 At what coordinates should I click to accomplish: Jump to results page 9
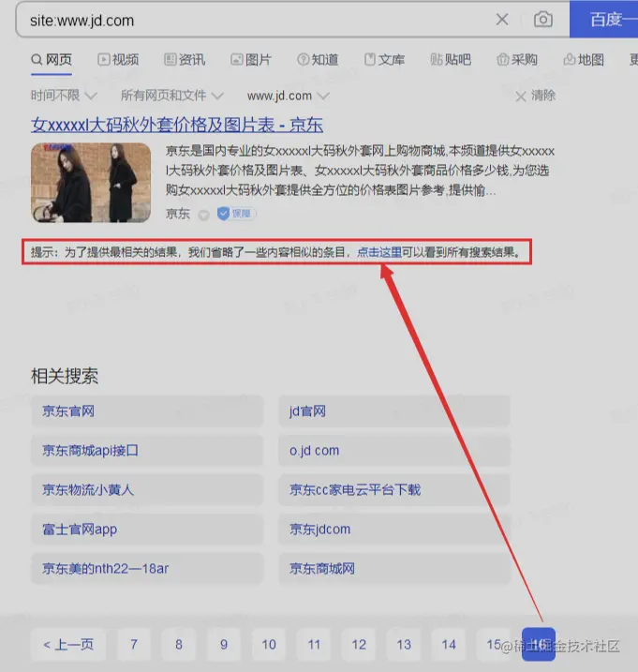click(224, 645)
